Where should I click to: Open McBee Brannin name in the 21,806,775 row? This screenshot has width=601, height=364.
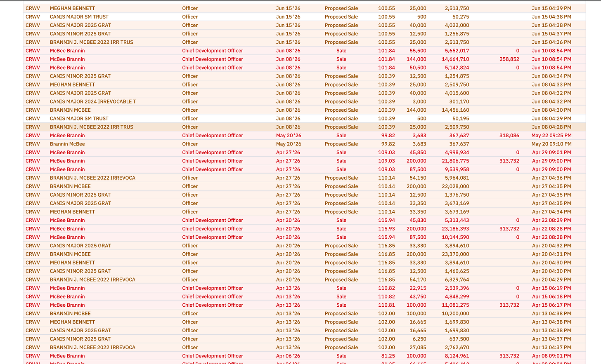tap(67, 161)
